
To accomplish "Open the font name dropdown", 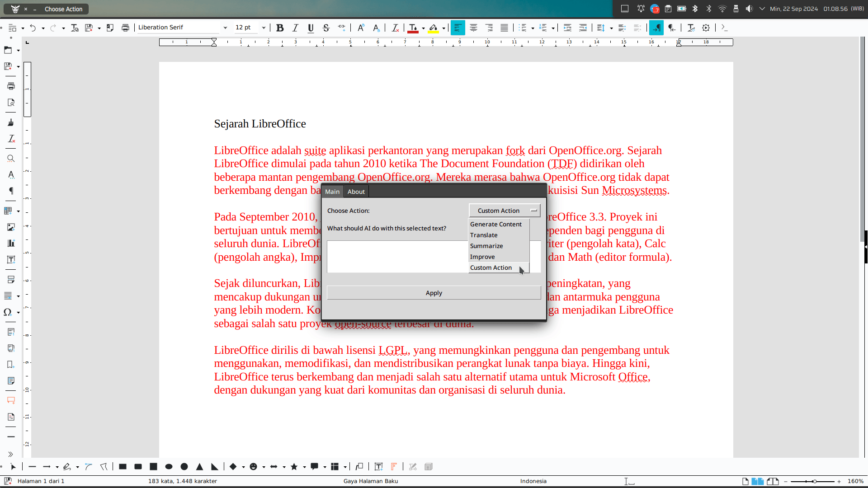I will (225, 28).
